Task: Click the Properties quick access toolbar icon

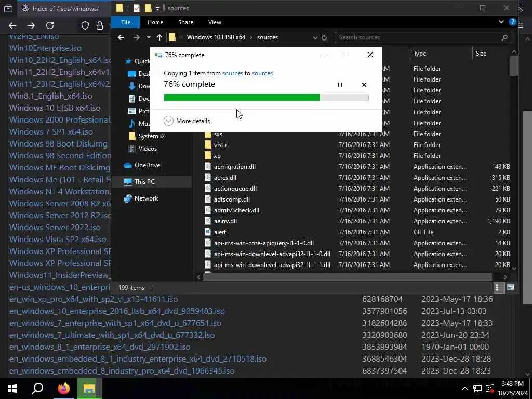Action: point(137,8)
